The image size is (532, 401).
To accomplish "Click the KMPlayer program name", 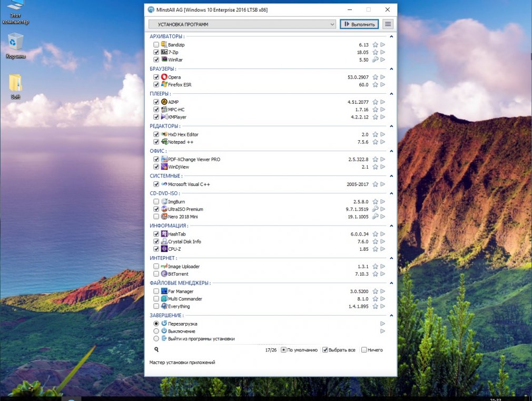I will click(x=177, y=117).
